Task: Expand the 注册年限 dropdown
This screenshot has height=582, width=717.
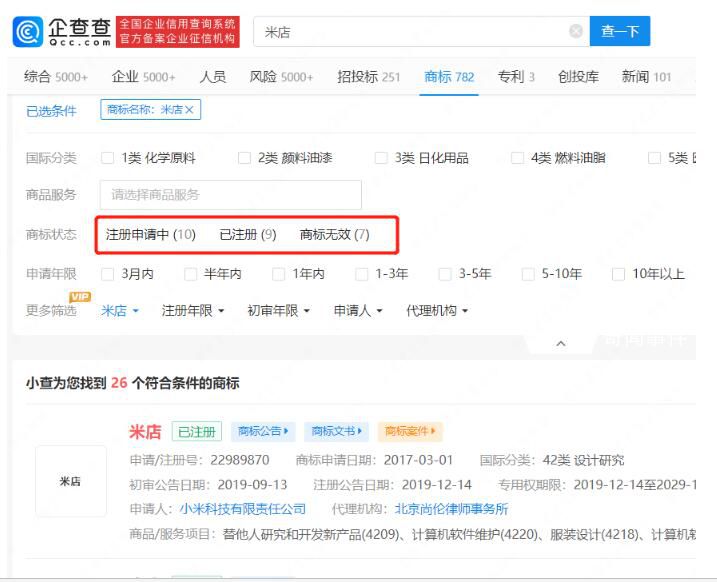Action: pyautogui.click(x=193, y=311)
